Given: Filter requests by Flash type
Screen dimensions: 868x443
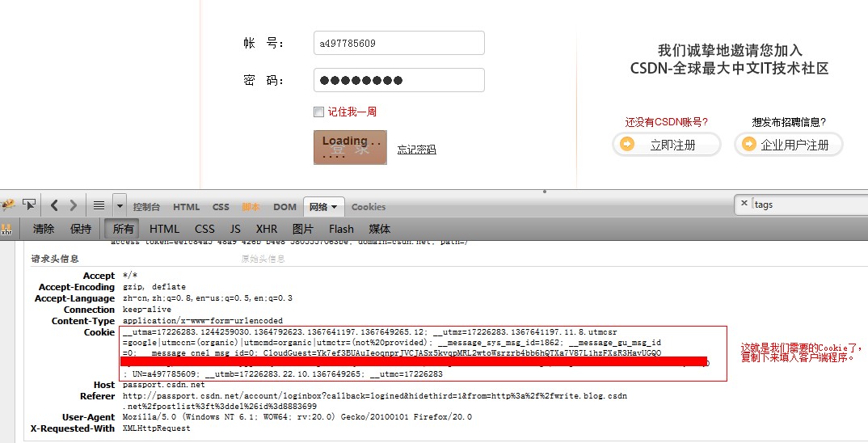Looking at the screenshot, I should click(341, 229).
